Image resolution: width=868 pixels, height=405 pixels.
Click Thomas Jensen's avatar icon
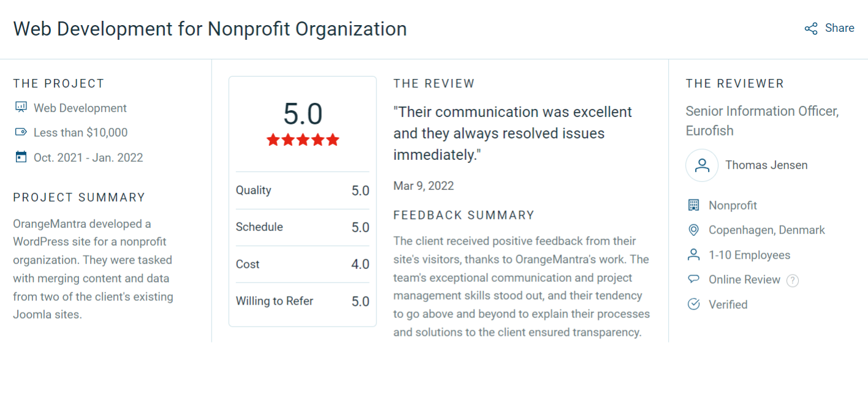[702, 165]
